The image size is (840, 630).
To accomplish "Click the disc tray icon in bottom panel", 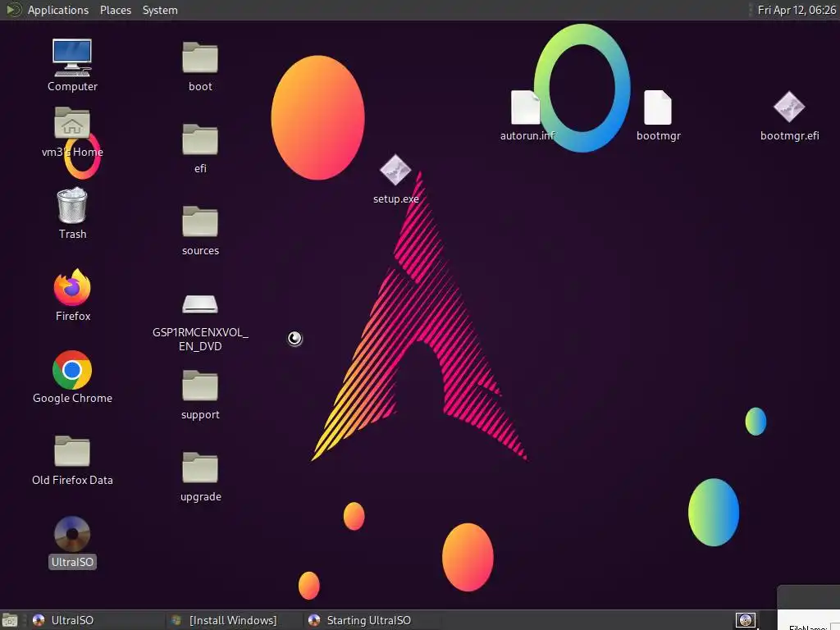I will click(745, 620).
